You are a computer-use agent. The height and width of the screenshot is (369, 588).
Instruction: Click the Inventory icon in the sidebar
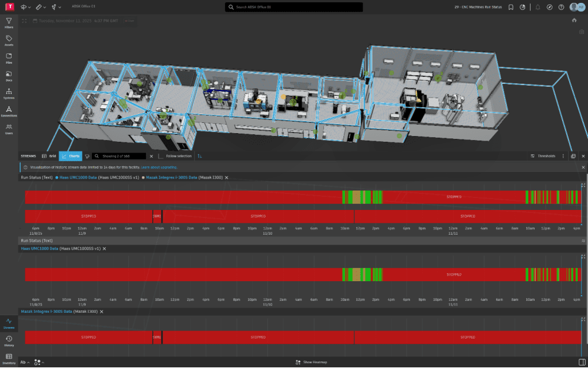[x=9, y=358]
